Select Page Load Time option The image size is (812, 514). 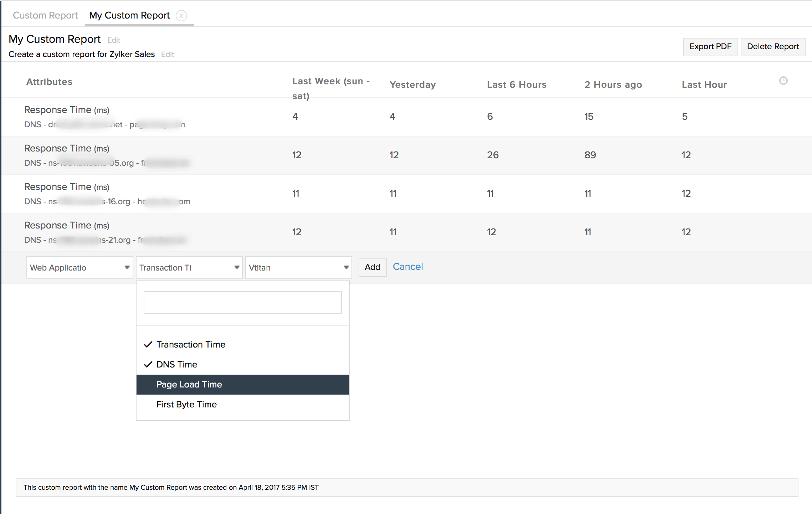coord(189,384)
